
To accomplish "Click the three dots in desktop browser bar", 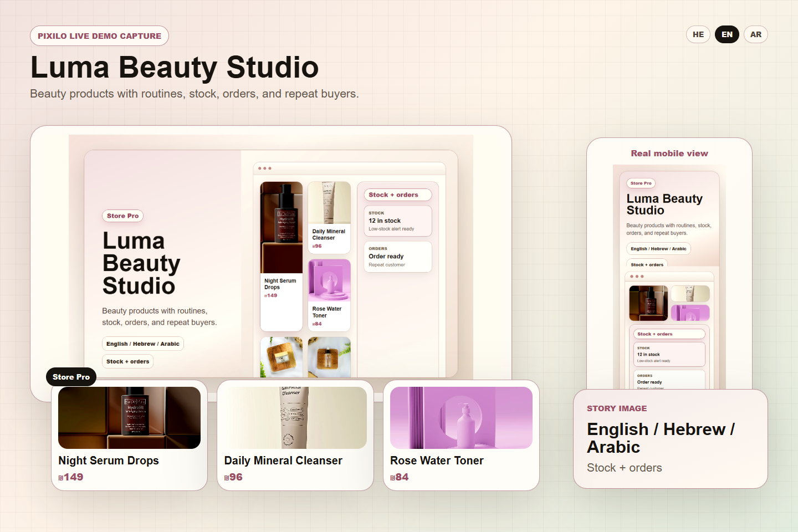I will 265,168.
